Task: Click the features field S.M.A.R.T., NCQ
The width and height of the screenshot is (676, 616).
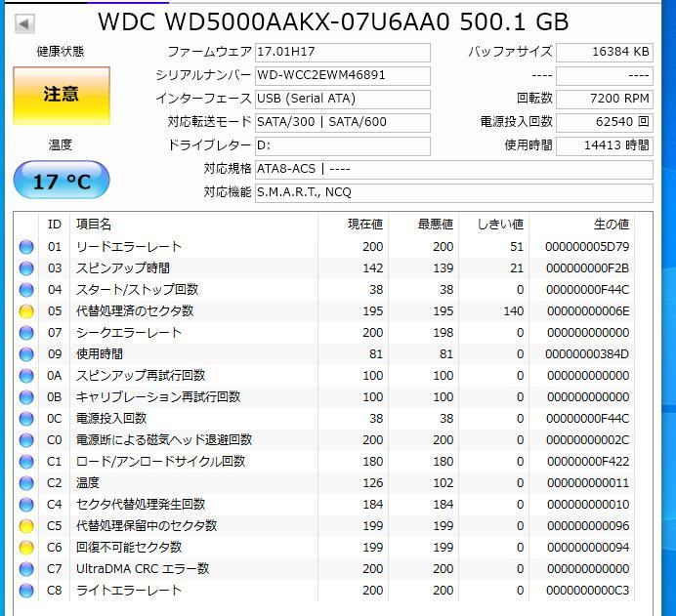Action: pyautogui.click(x=454, y=192)
